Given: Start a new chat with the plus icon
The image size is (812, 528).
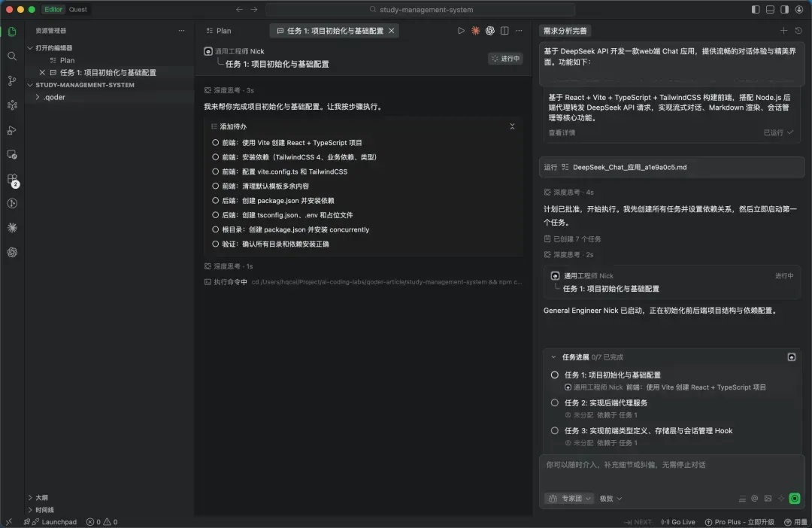Looking at the screenshot, I should pos(783,31).
